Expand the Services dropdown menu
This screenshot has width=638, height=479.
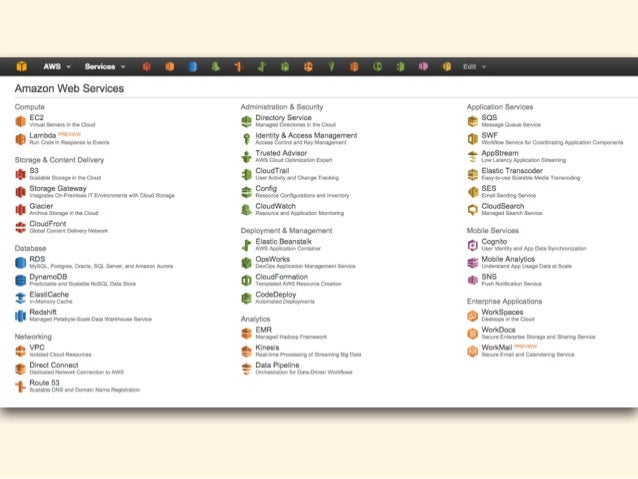pyautogui.click(x=105, y=66)
